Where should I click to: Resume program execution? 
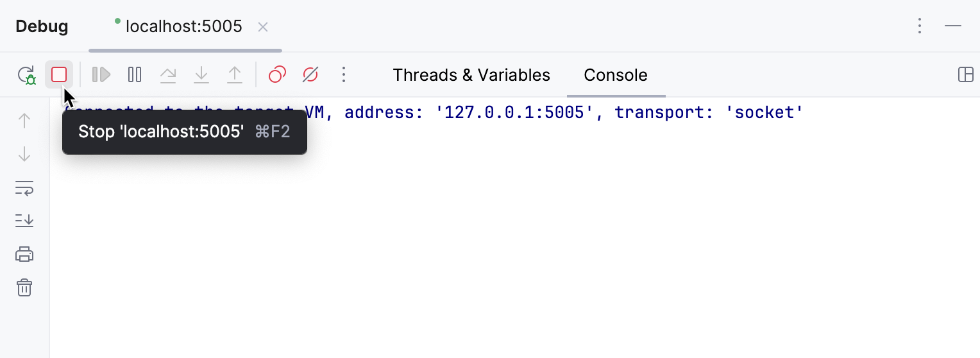101,75
